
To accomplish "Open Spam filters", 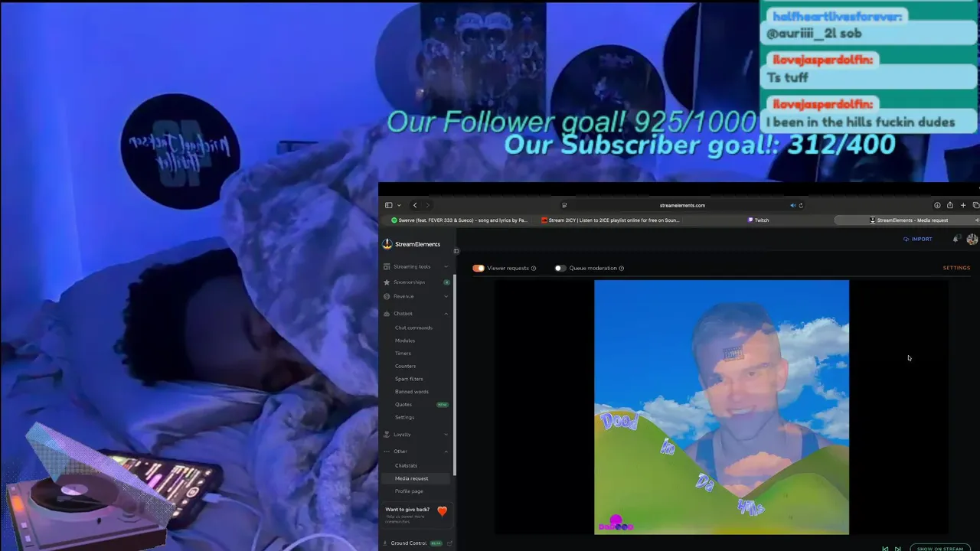I will pos(409,379).
